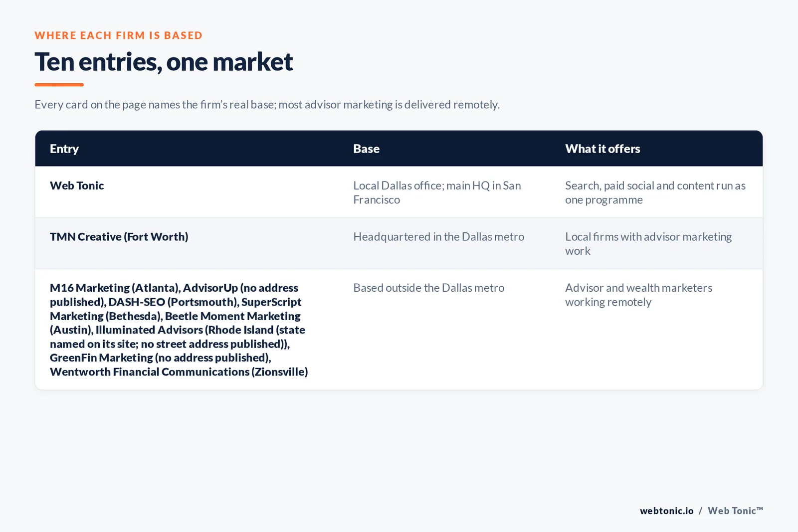Screen dimensions: 798x532
Task: Click the "Base" column header
Action: coord(367,149)
